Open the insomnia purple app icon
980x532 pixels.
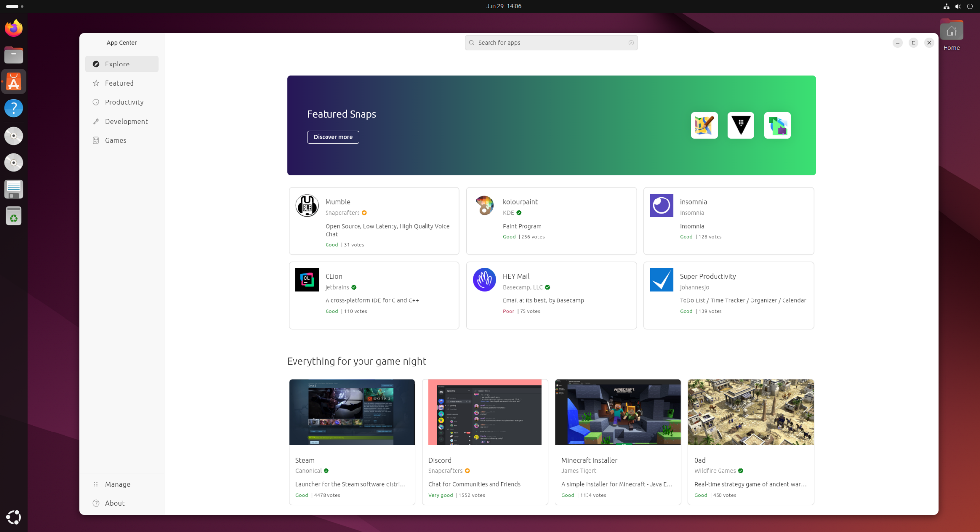tap(661, 205)
